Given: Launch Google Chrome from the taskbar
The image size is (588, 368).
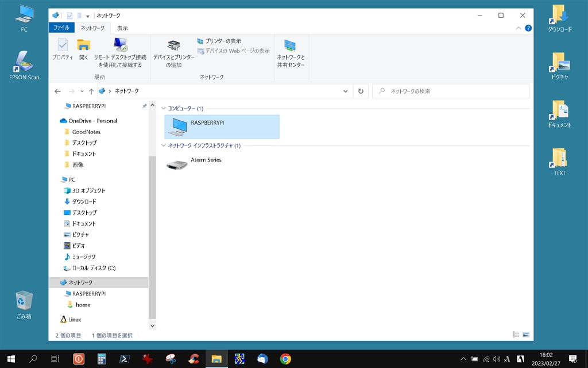Looking at the screenshot, I should click(285, 359).
